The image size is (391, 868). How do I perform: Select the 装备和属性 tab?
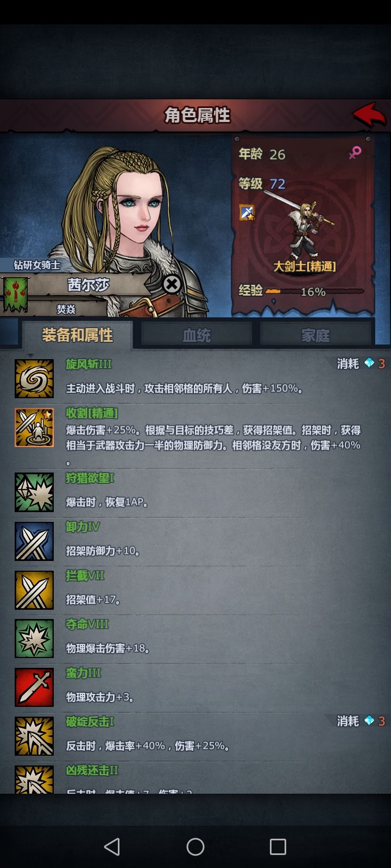coord(77,335)
